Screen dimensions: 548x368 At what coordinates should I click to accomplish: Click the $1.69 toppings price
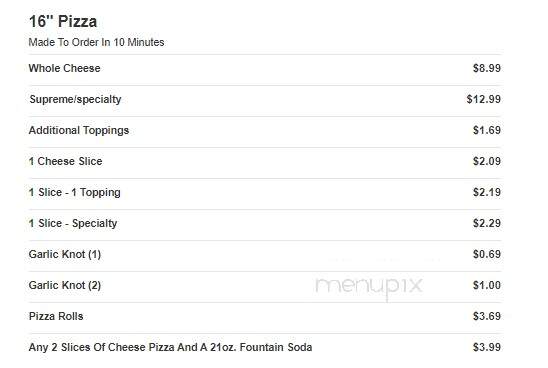coord(487,130)
